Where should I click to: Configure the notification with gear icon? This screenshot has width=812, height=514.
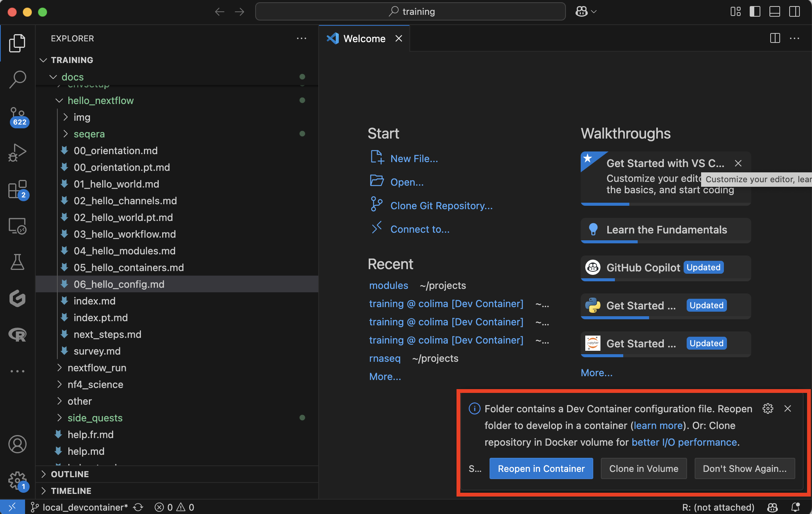tap(768, 408)
